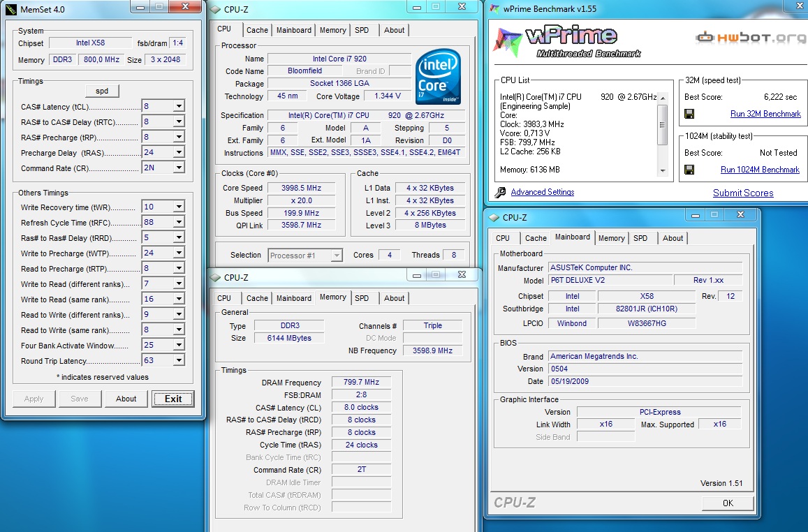Click the CPU List scrollbar thumb
Screen dimensions: 808x532
click(x=663, y=125)
